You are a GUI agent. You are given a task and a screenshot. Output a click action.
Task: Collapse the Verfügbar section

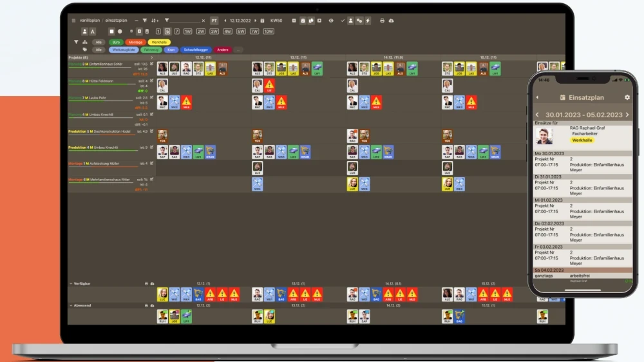point(71,283)
